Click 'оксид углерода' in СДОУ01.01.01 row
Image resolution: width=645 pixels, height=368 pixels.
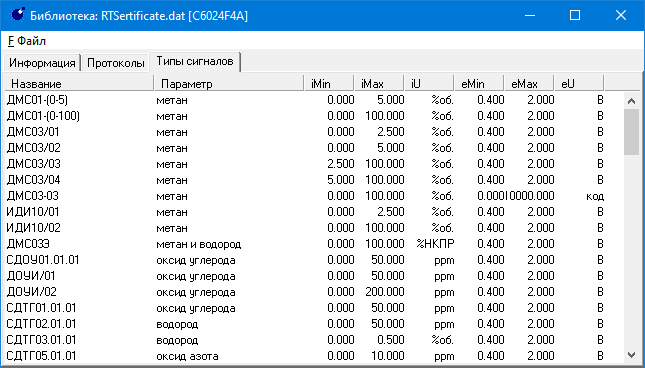click(196, 260)
